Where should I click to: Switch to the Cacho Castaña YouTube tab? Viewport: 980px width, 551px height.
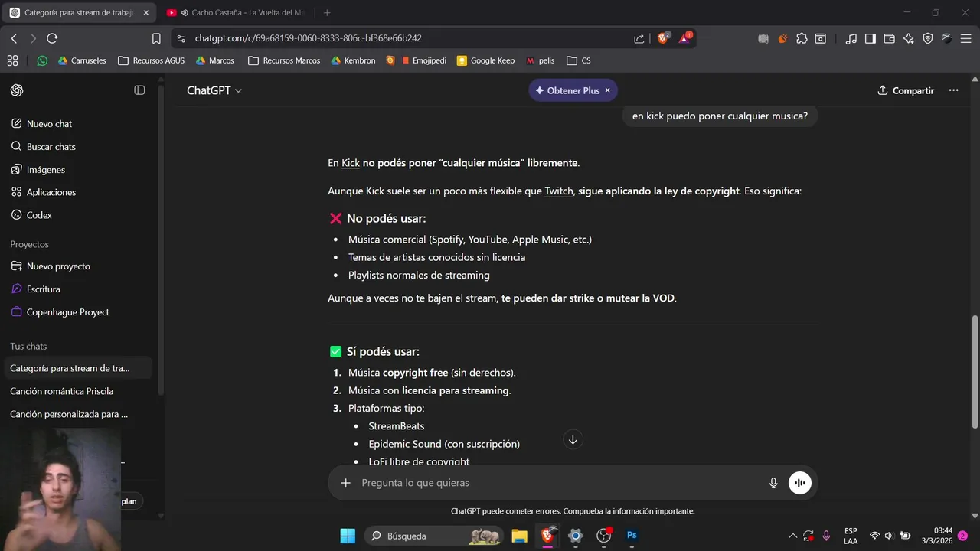(241, 13)
